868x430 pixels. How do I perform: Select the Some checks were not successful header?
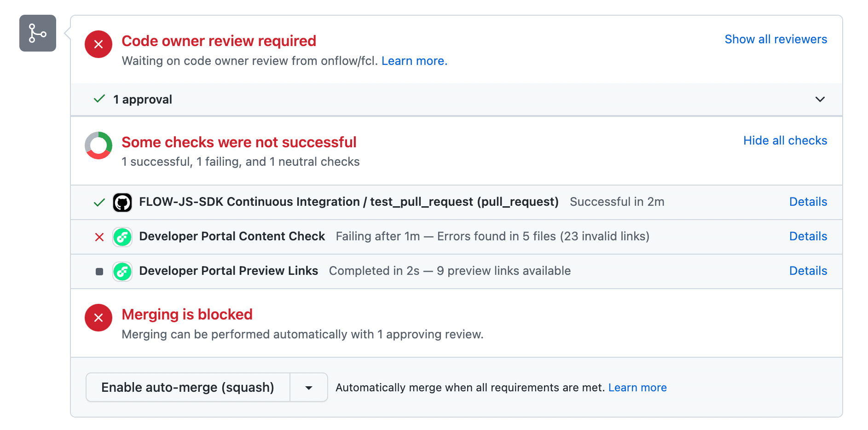pos(239,142)
